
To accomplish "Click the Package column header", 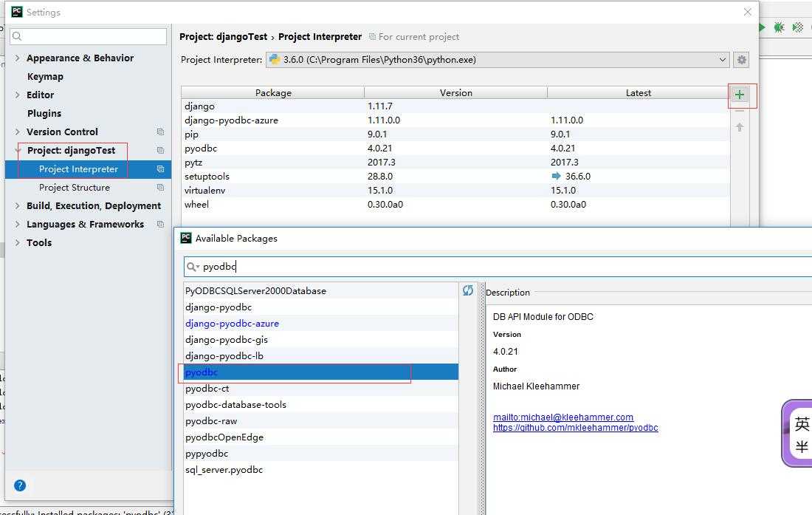I will click(273, 93).
